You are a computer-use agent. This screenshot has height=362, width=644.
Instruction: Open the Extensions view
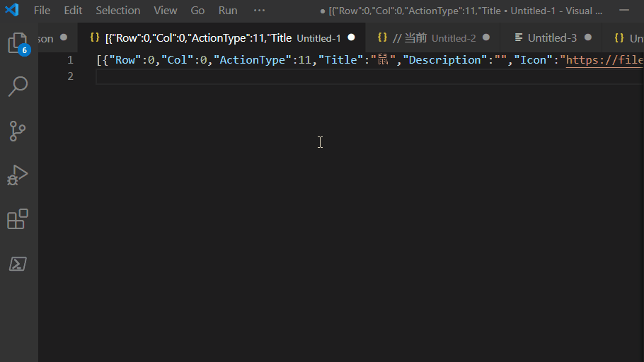18,219
